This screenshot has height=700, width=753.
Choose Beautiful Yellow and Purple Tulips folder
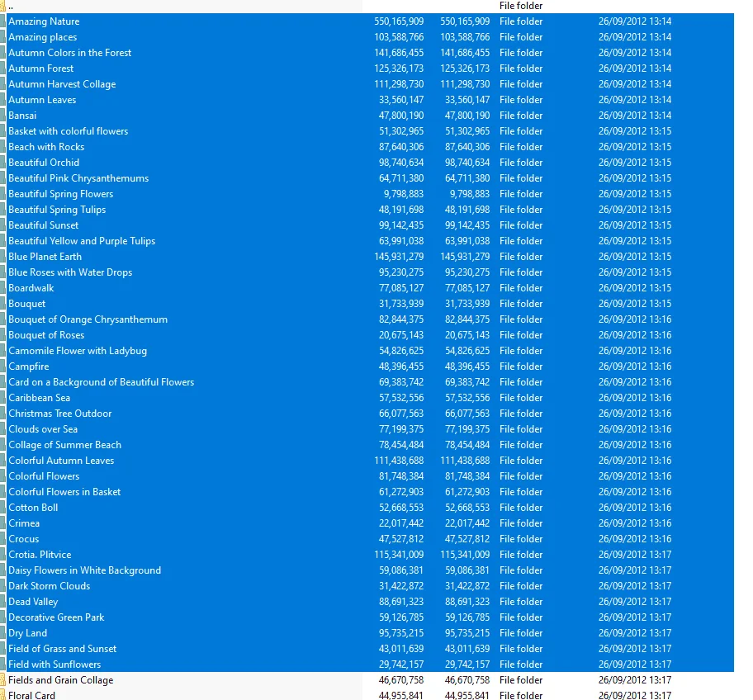pos(82,241)
